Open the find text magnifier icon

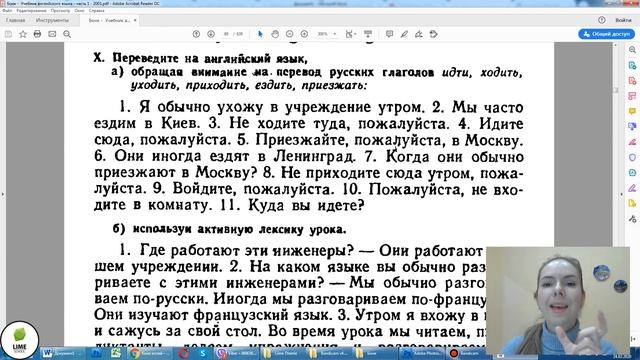[67, 34]
